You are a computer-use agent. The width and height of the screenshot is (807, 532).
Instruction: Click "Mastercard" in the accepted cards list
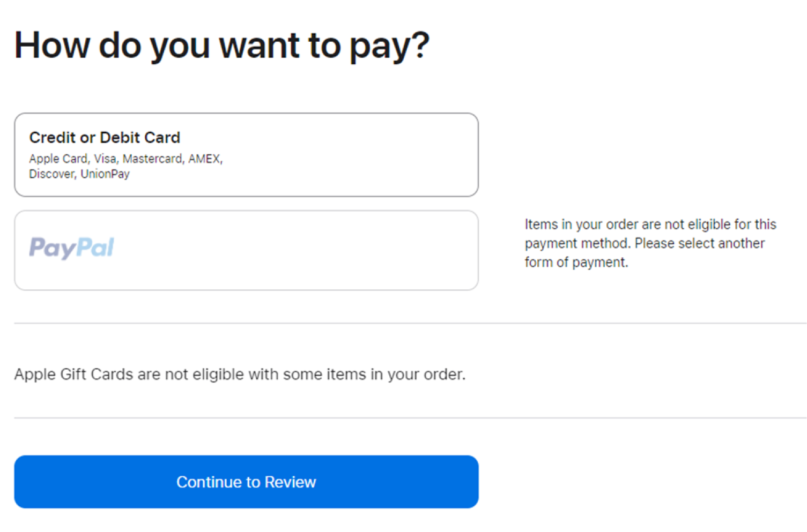pos(152,159)
